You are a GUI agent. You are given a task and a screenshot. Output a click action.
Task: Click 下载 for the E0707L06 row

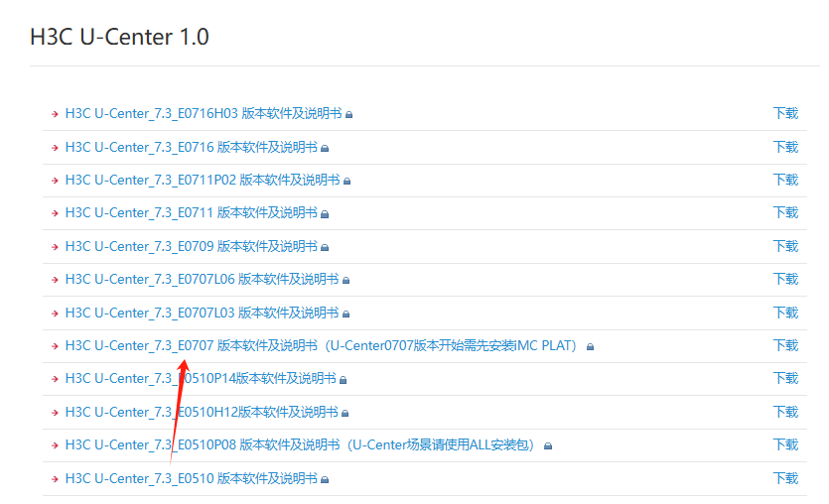(785, 279)
